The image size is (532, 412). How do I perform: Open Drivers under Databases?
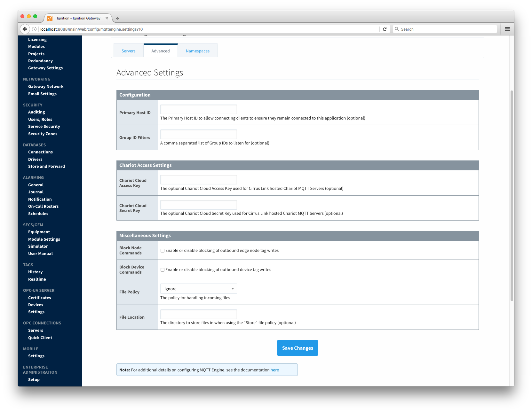click(x=35, y=159)
